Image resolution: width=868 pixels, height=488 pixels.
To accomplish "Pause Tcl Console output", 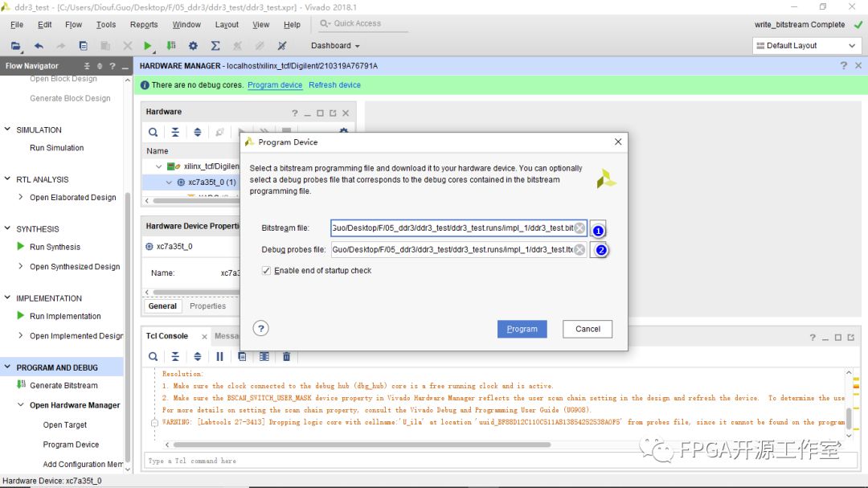I will click(x=219, y=356).
